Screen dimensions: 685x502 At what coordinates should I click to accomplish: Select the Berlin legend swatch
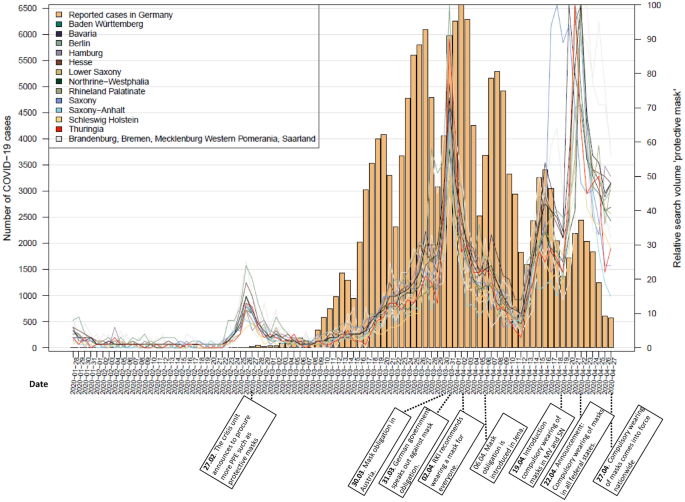coord(59,43)
